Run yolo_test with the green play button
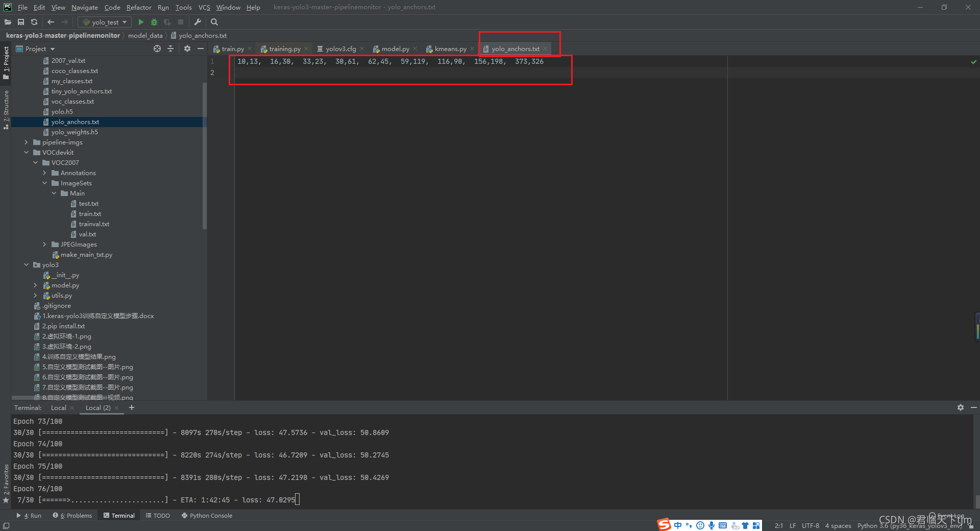Viewport: 980px width, 531px height. point(141,22)
